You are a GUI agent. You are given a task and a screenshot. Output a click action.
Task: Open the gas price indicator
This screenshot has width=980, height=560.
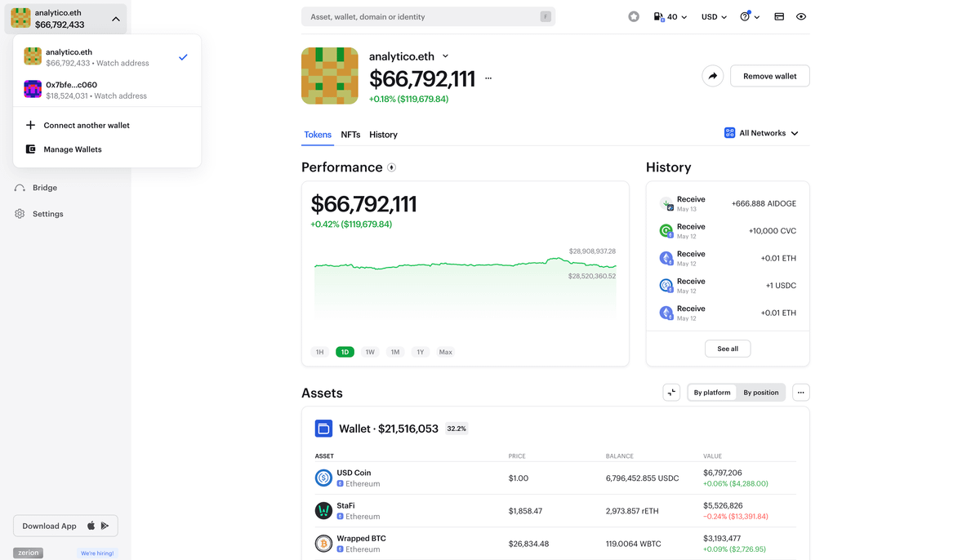click(670, 16)
